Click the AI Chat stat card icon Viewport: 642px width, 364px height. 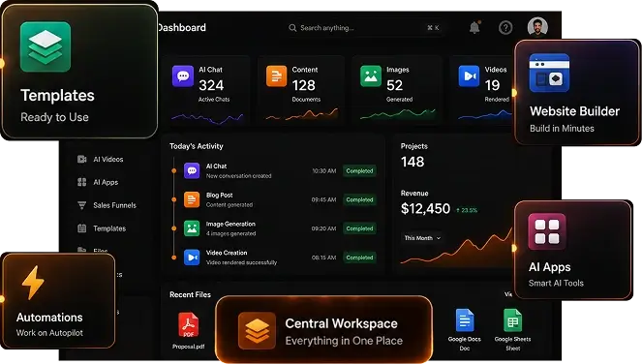[183, 76]
